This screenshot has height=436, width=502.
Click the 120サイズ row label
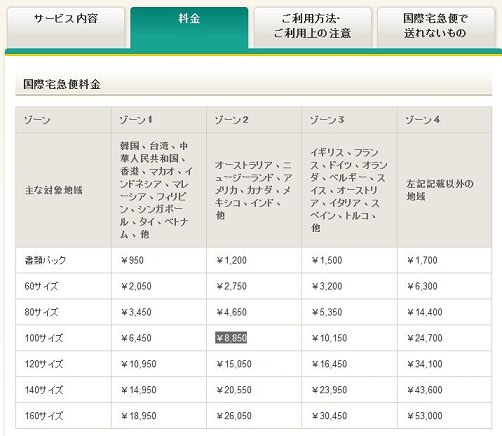[x=44, y=364]
